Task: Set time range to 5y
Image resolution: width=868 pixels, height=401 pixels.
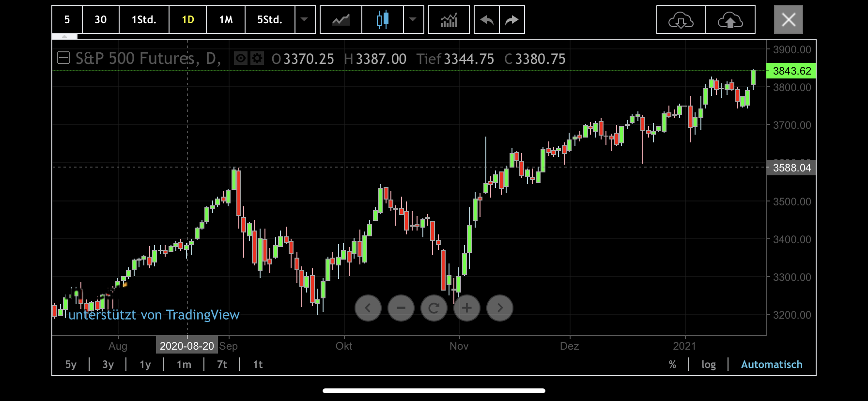Action: click(71, 364)
